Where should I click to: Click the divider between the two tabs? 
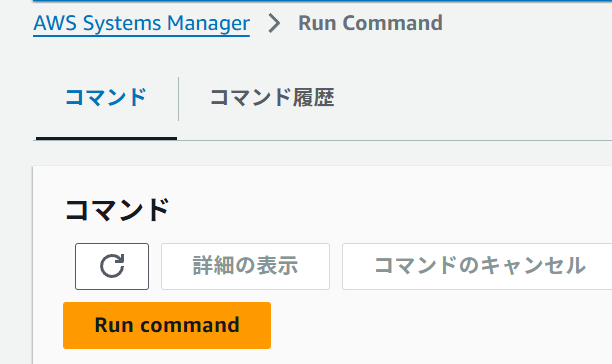178,99
